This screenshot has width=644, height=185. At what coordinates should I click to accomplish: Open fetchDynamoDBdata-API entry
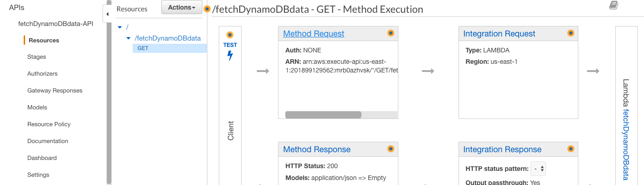click(56, 24)
